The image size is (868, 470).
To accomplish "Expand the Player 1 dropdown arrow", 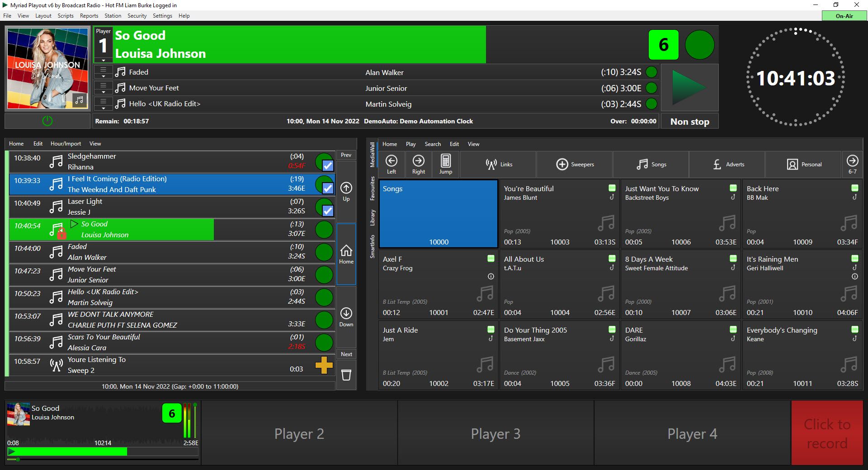I will tap(104, 60).
